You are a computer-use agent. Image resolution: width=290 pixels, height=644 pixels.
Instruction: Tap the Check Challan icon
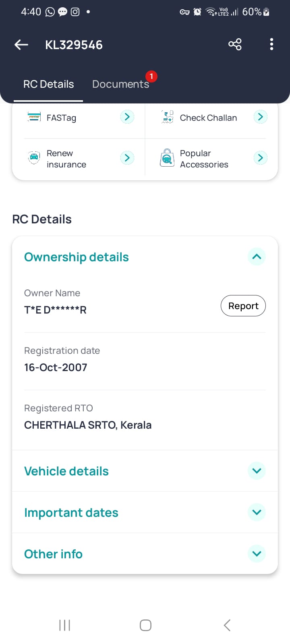click(167, 117)
